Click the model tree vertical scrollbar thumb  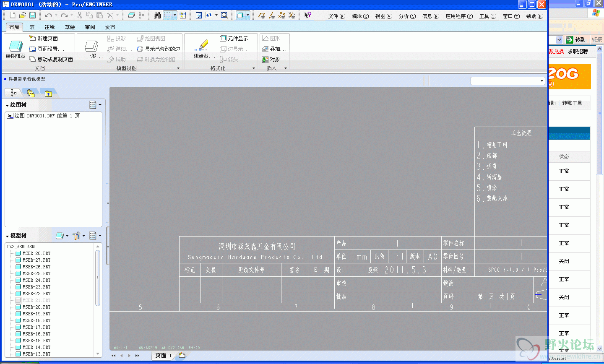click(x=98, y=278)
